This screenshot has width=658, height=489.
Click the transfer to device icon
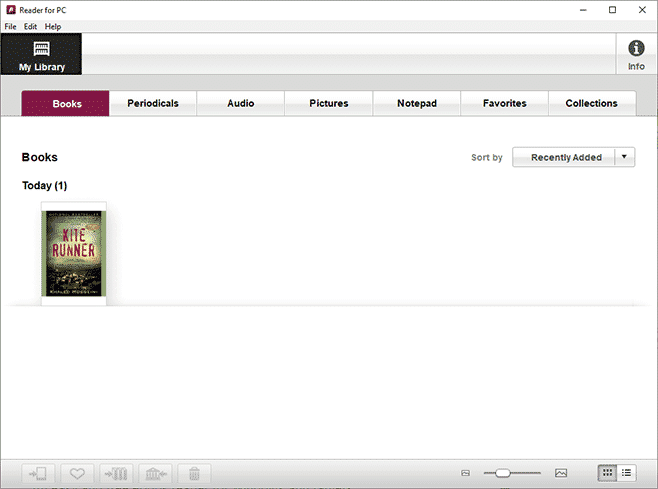(x=38, y=473)
